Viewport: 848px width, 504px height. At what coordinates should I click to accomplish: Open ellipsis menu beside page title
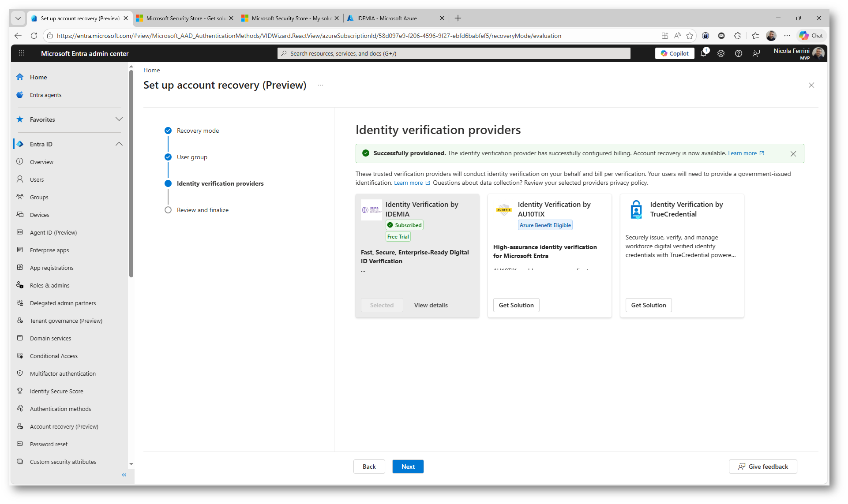pyautogui.click(x=321, y=85)
